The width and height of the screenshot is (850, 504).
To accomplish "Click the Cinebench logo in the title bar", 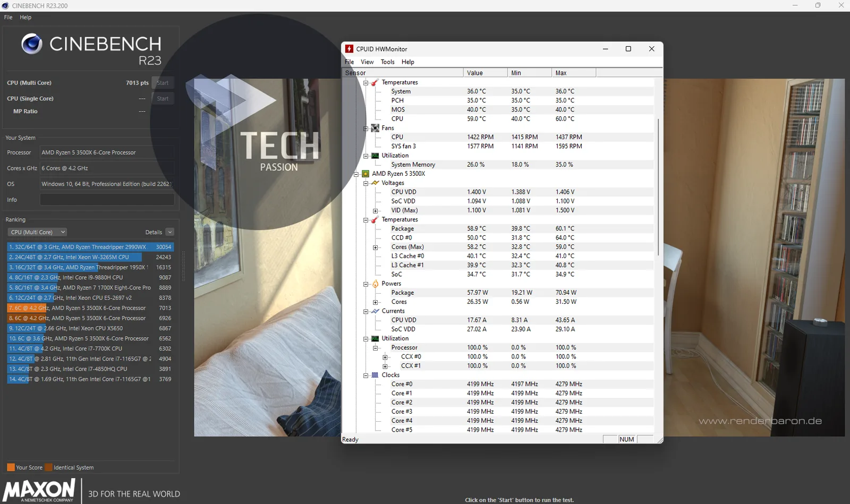I will coord(5,5).
